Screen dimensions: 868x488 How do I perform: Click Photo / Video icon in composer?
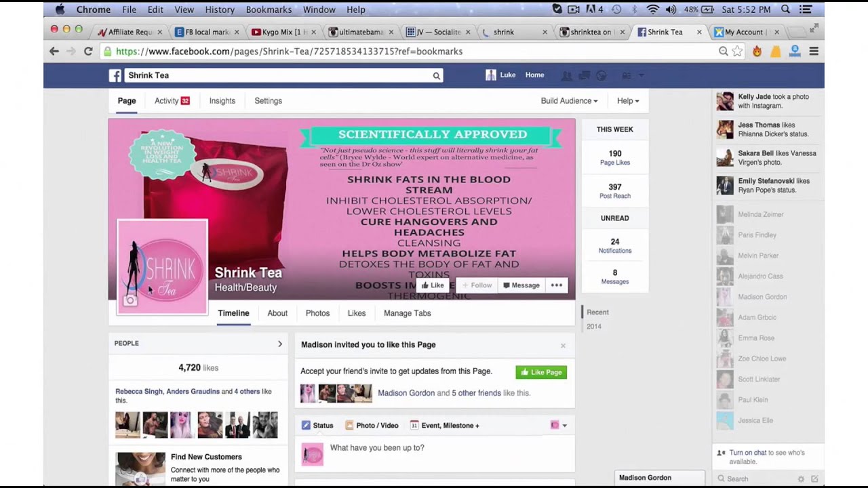(x=349, y=426)
